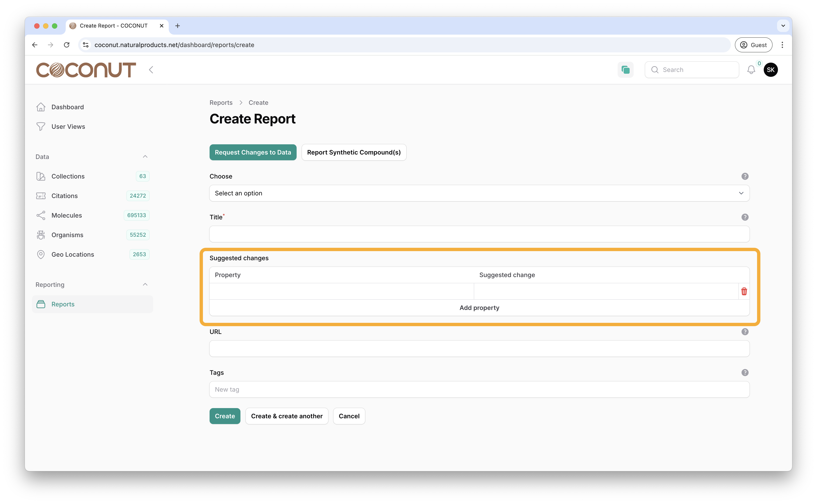This screenshot has height=504, width=817.
Task: Click the Geo Locations icon in sidebar
Action: click(40, 254)
